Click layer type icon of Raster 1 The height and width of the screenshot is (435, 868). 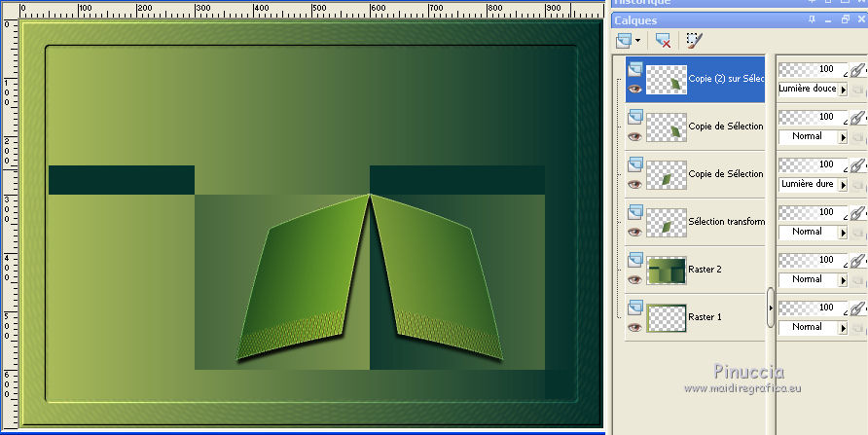[x=635, y=307]
